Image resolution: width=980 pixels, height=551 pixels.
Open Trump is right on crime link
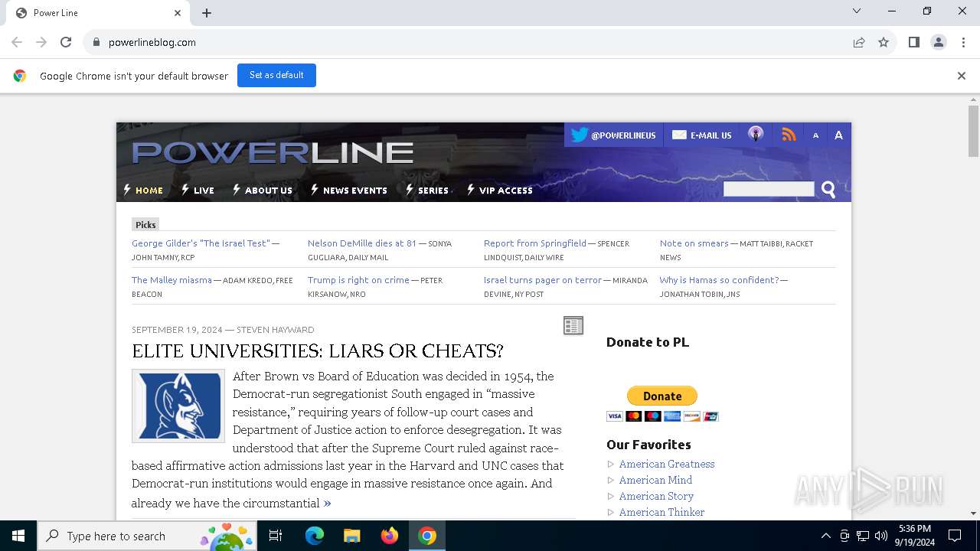(358, 280)
